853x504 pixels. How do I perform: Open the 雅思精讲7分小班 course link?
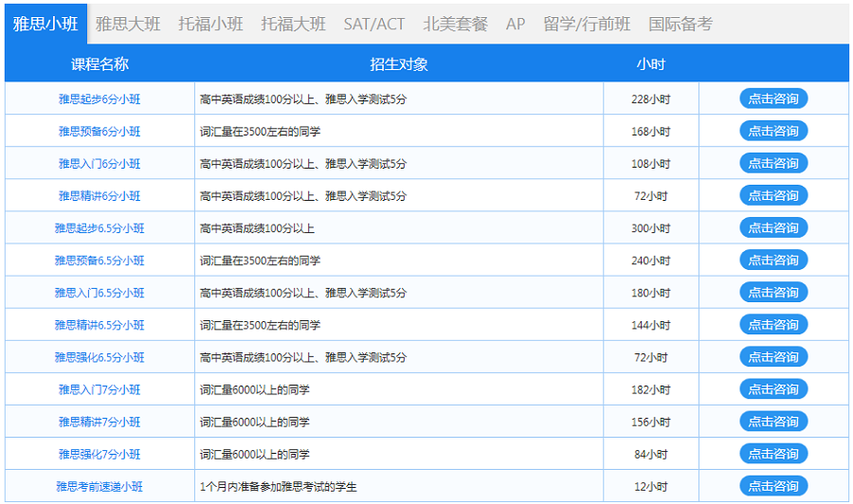(x=100, y=422)
